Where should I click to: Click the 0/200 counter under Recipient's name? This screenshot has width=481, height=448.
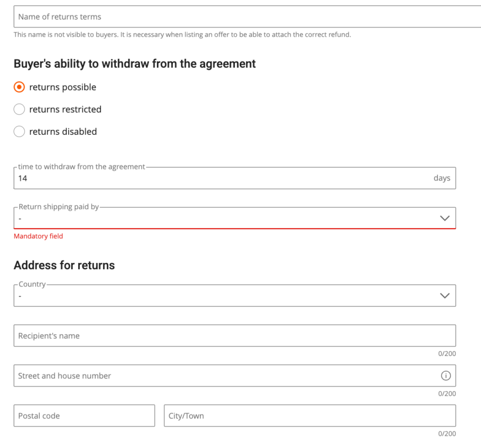(447, 354)
